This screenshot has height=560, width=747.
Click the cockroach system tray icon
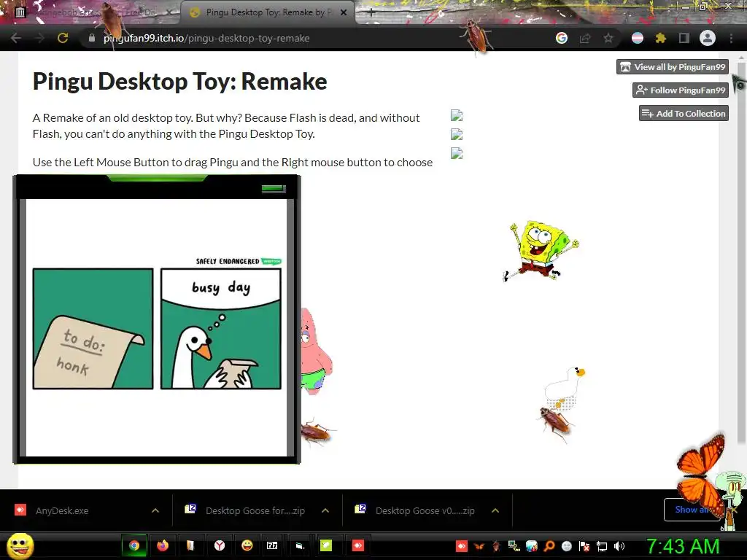tap(496, 546)
